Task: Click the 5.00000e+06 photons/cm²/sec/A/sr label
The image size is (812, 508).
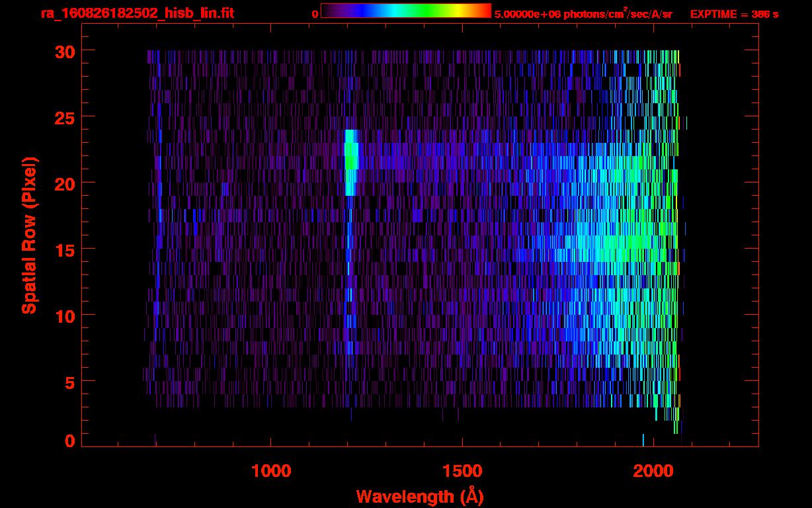Action: [x=583, y=14]
